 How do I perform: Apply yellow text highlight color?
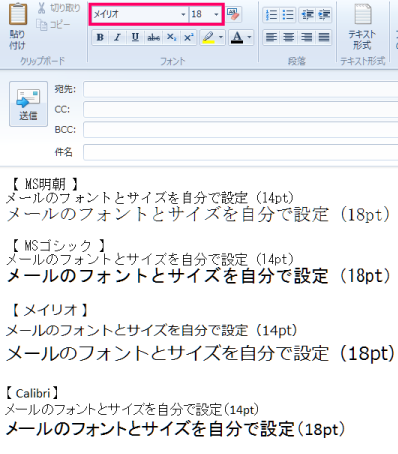tap(208, 37)
